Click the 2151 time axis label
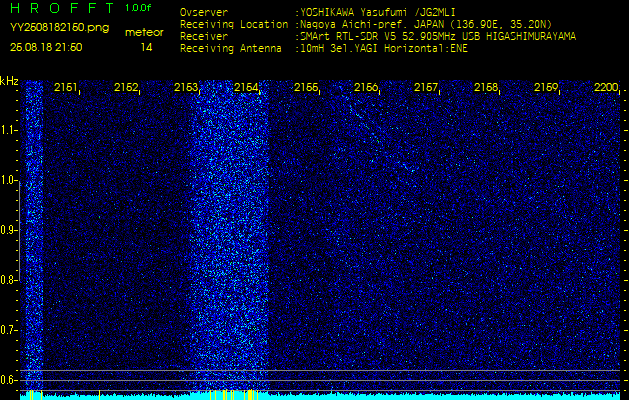This screenshot has height=400, width=629. click(65, 87)
